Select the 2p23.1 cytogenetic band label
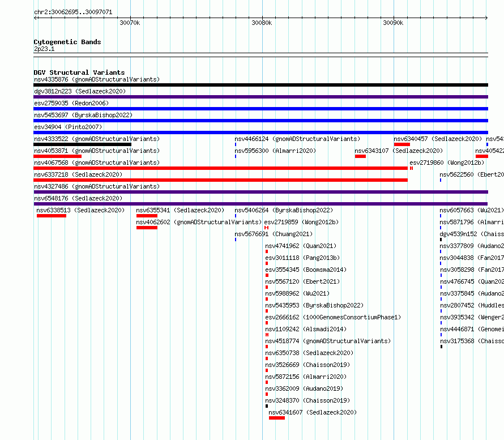The width and height of the screenshot is (504, 440). point(44,49)
